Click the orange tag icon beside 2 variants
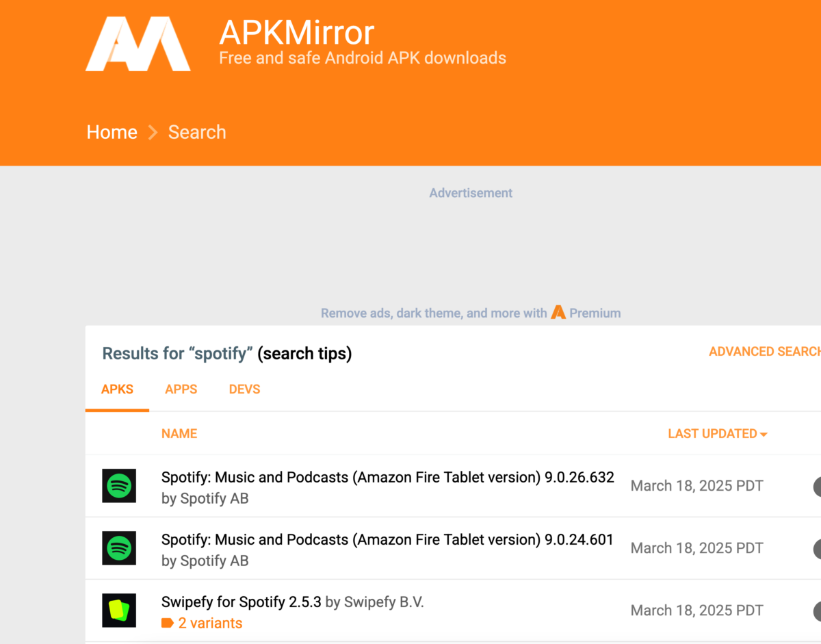 (168, 623)
